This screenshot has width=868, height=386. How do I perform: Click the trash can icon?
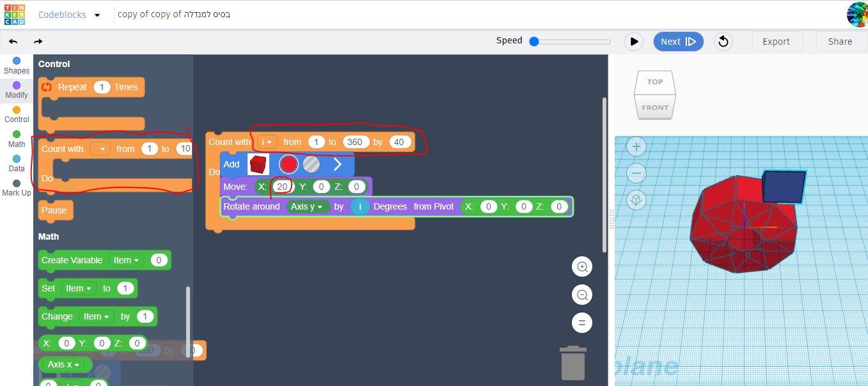572,362
